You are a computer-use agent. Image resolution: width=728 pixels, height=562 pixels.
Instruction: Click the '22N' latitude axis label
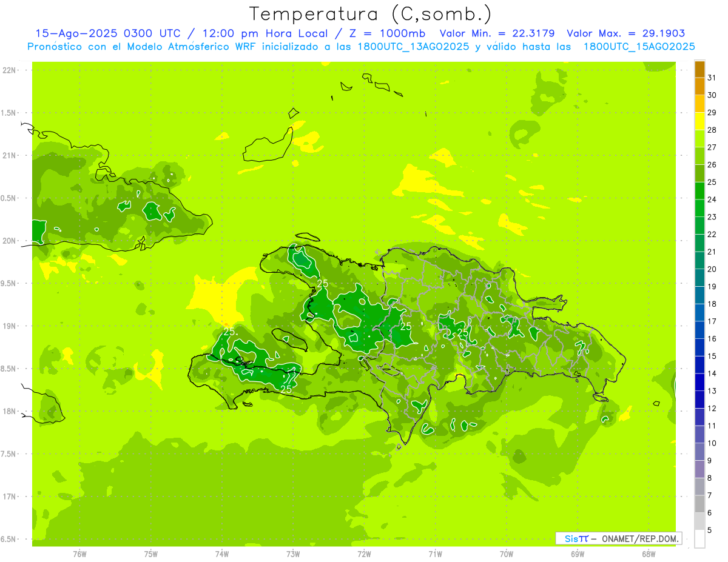pyautogui.click(x=10, y=70)
